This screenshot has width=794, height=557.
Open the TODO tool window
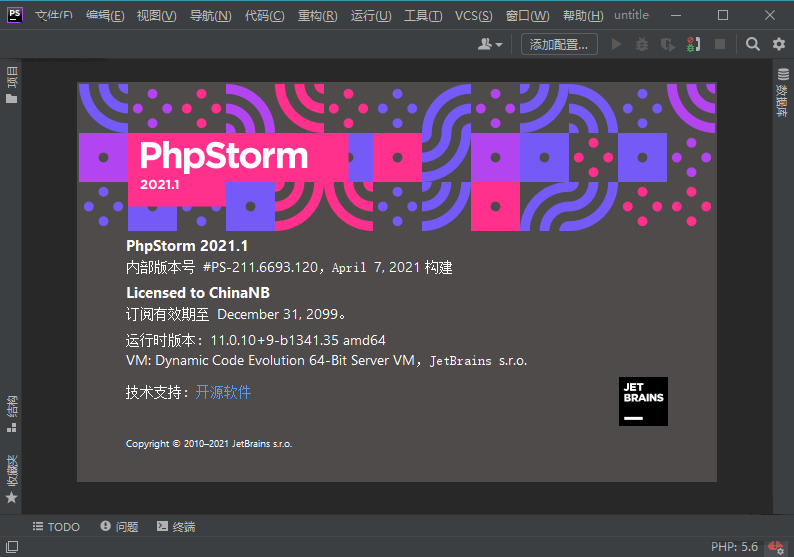coord(56,527)
